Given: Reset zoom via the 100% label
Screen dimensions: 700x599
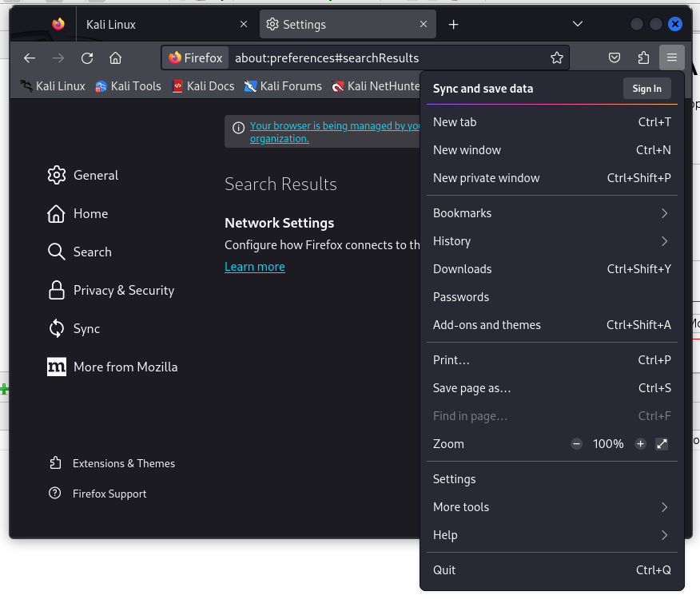Looking at the screenshot, I should click(608, 444).
